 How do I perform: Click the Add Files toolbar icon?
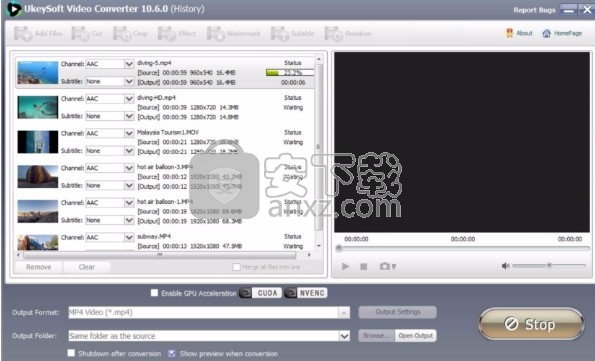pos(38,33)
